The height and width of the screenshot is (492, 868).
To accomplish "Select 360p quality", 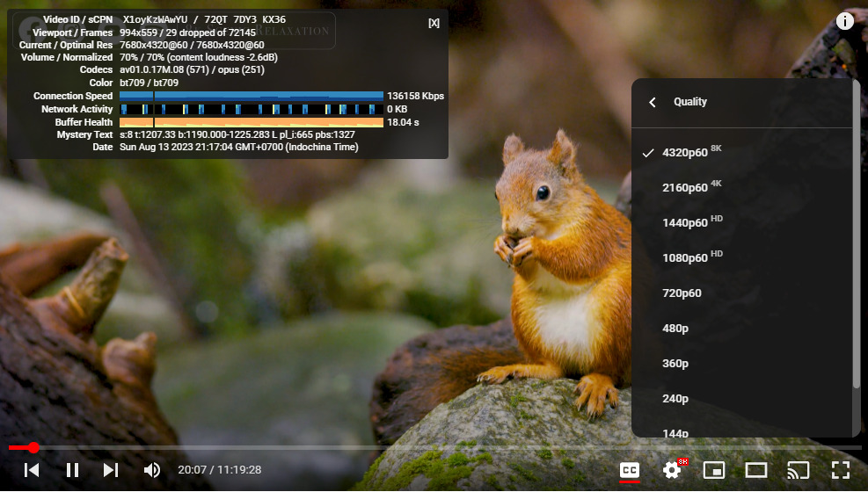I will click(x=743, y=363).
